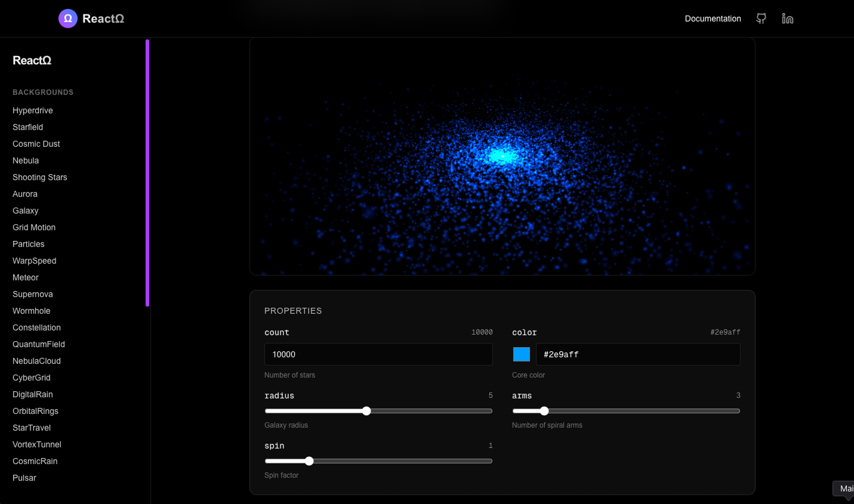This screenshot has width=854, height=504.
Task: Open the Aurora background
Action: [24, 194]
